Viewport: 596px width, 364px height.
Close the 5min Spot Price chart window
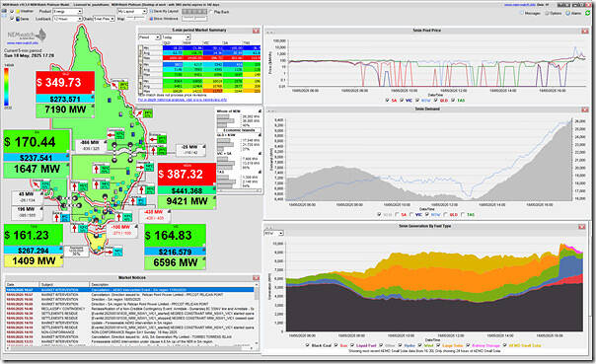point(585,31)
